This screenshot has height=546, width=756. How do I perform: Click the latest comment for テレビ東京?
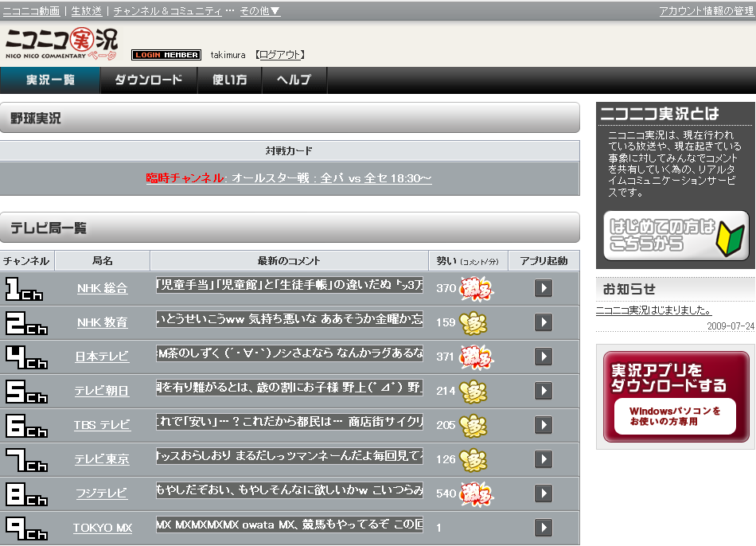pyautogui.click(x=290, y=456)
